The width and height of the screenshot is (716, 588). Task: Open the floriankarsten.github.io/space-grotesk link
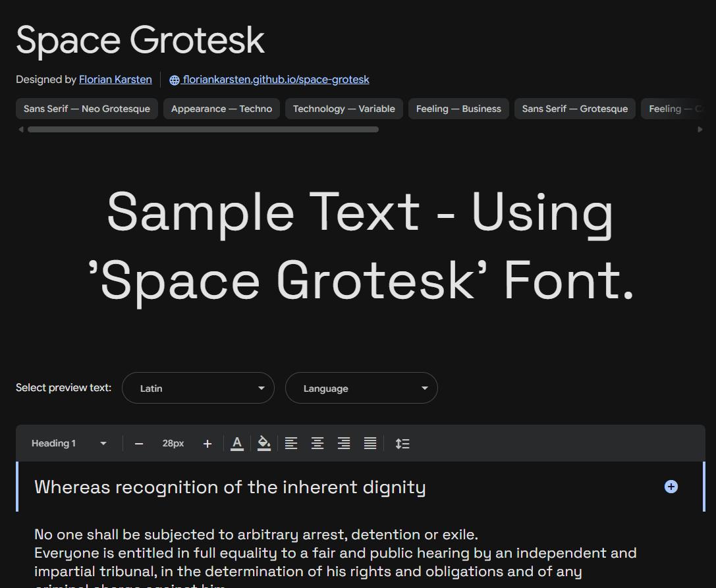click(269, 80)
